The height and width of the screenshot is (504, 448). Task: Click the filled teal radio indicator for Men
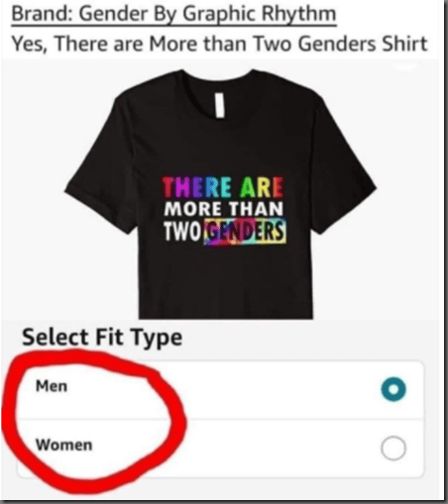coord(393,389)
